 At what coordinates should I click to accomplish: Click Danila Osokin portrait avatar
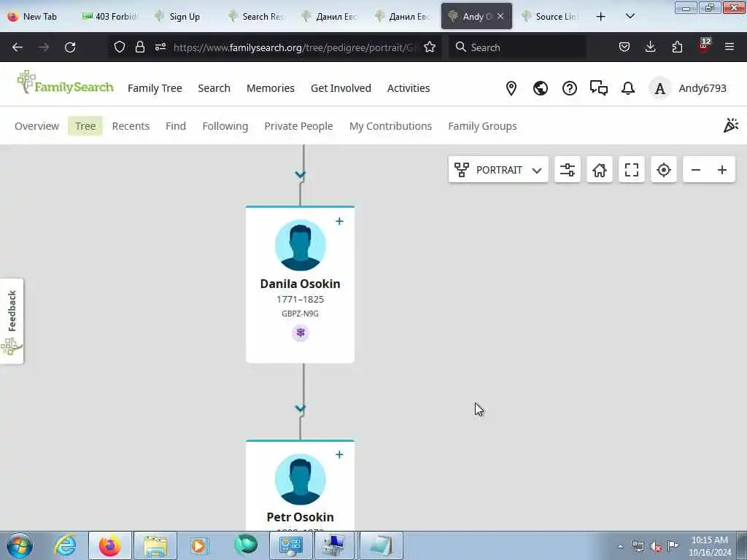click(300, 245)
